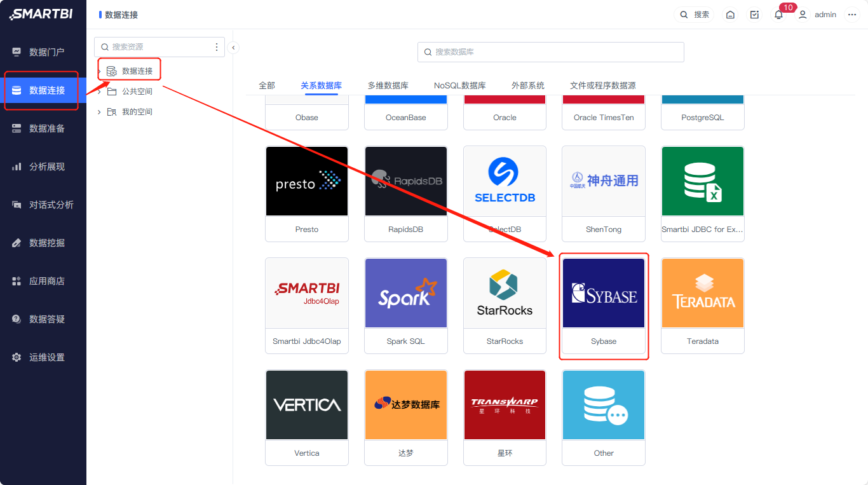Open 分析展现 in the sidebar
The height and width of the screenshot is (485, 868).
43,167
